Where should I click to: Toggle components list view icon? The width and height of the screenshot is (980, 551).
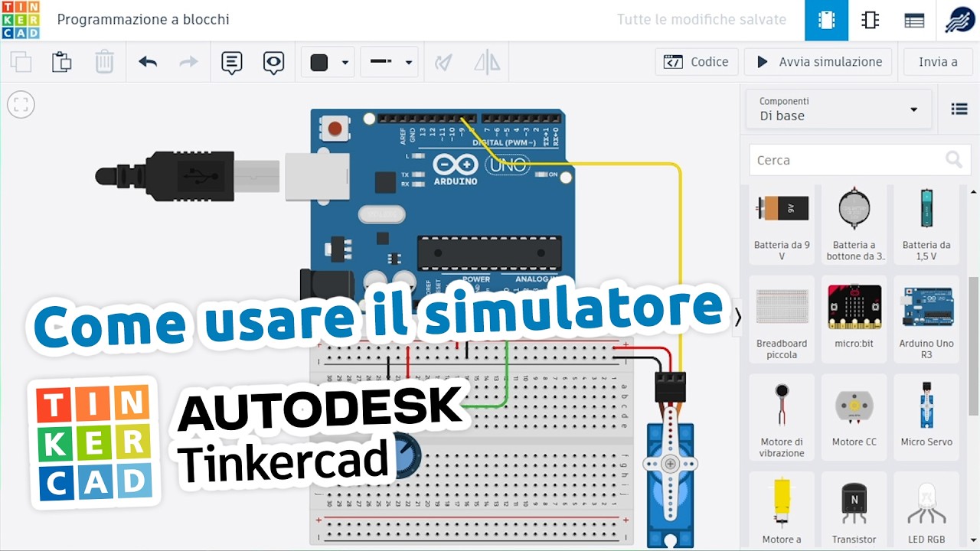click(x=959, y=109)
